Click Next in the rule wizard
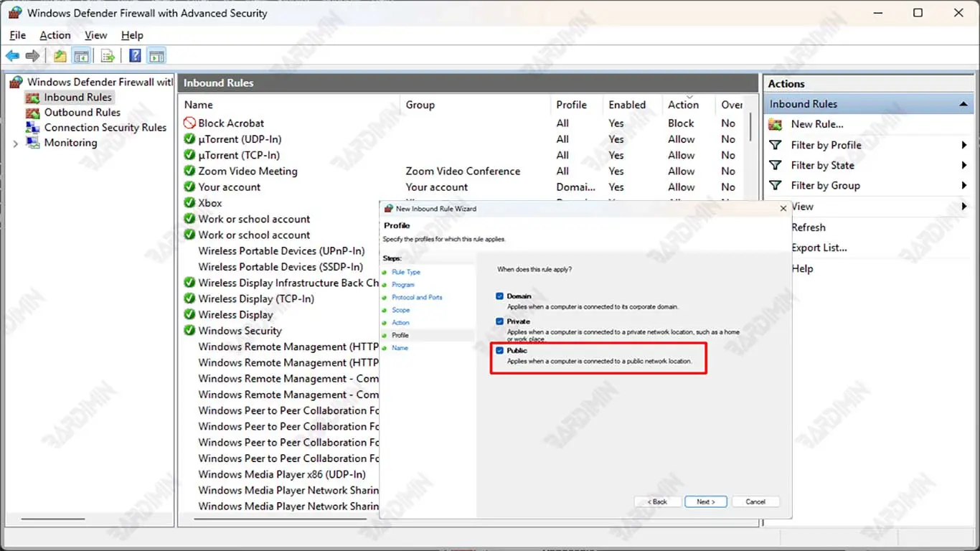This screenshot has height=551, width=980. click(705, 501)
